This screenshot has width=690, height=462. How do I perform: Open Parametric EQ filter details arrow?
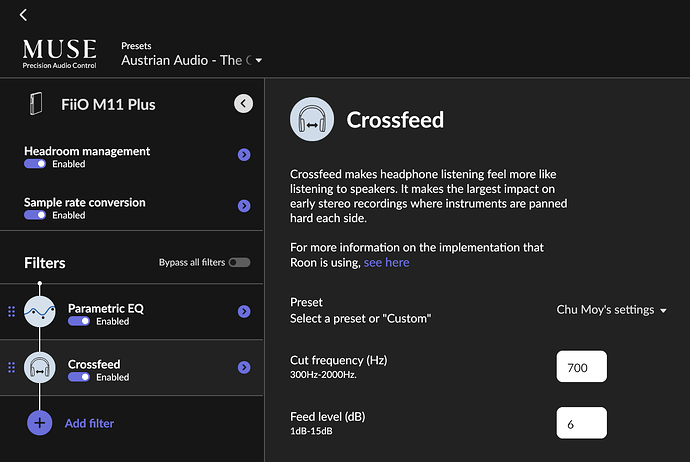pos(244,312)
